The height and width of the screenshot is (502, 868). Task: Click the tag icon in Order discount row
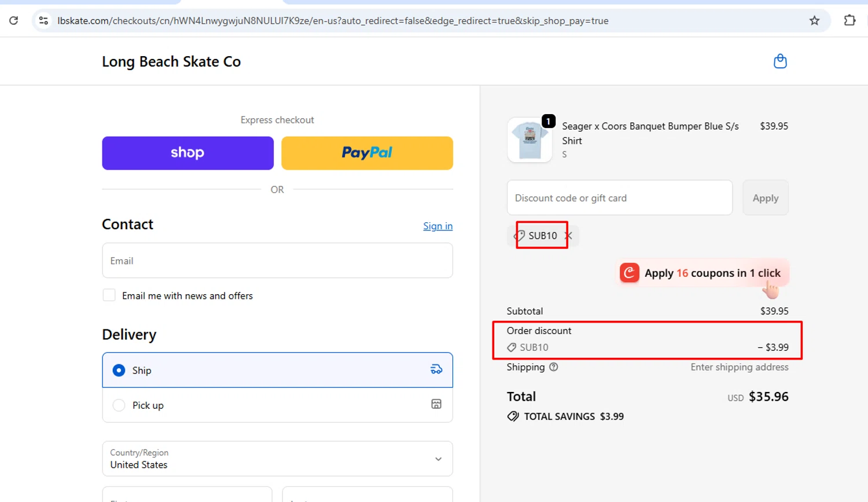(x=512, y=347)
